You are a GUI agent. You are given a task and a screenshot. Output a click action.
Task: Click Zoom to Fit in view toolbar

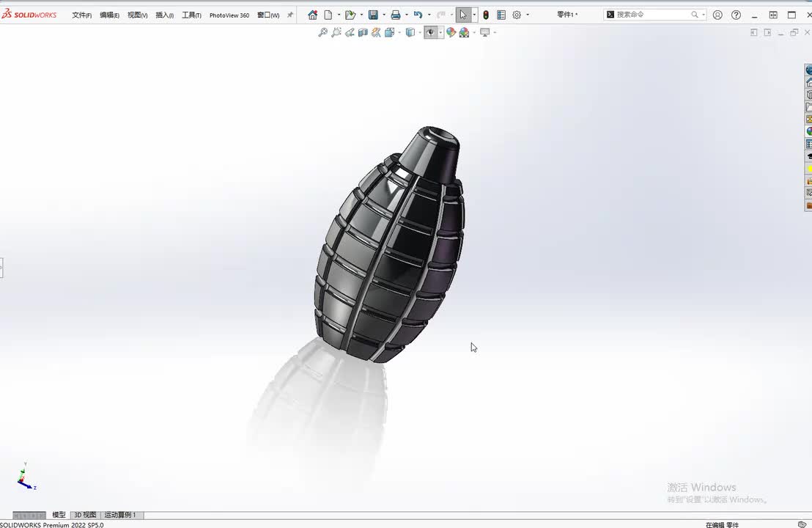coord(322,33)
